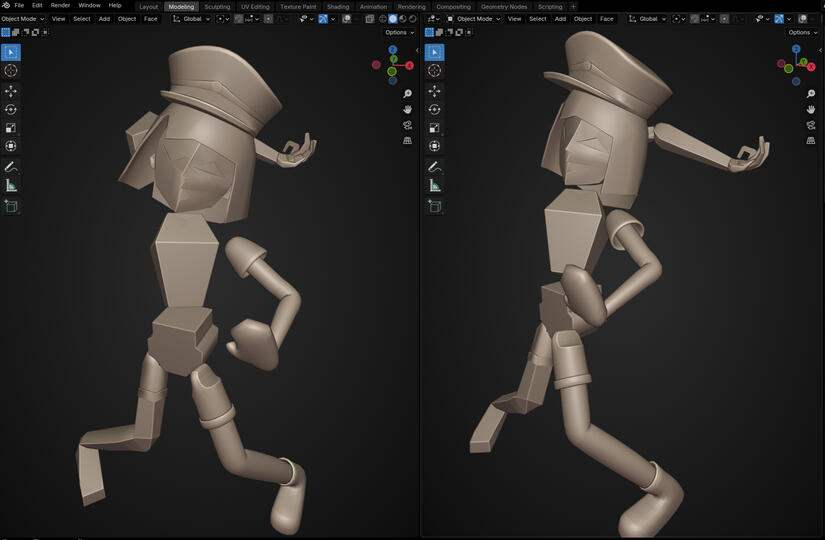
Task: Click the zoom magnifier icon in right viewport
Action: click(x=811, y=94)
